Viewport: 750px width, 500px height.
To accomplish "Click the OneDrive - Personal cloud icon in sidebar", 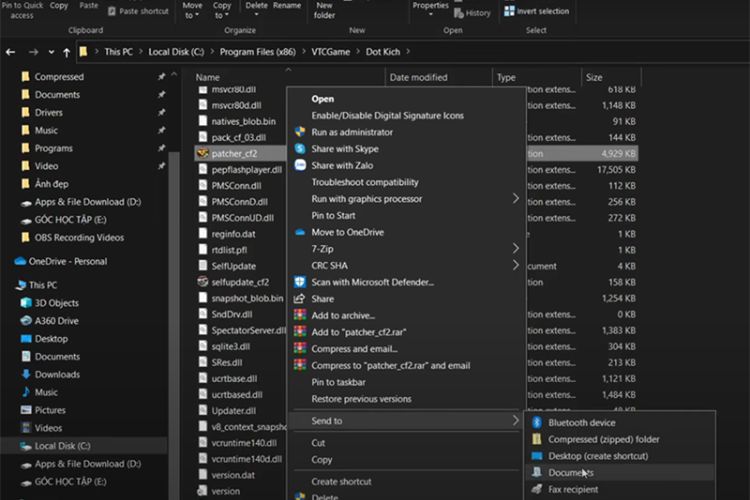I will (x=20, y=261).
